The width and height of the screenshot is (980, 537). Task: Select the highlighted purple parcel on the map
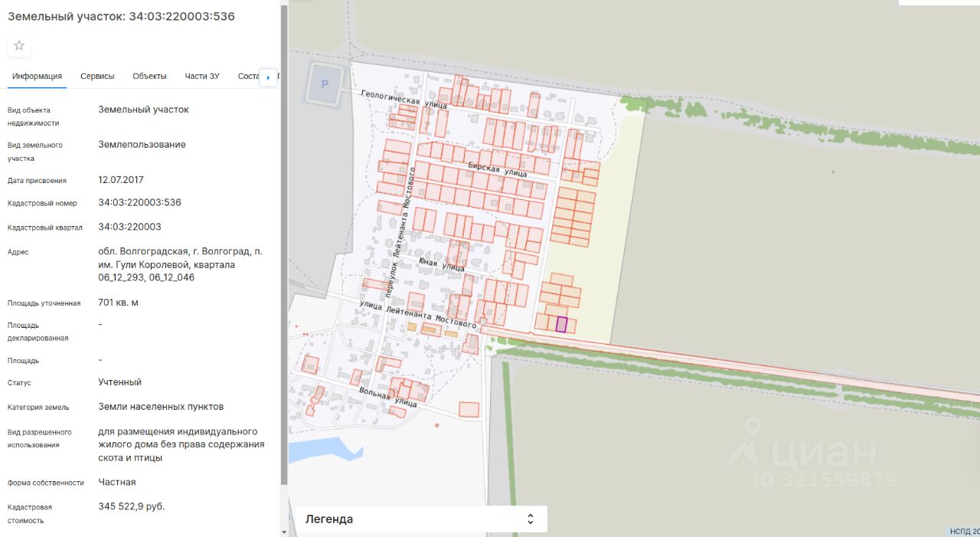pyautogui.click(x=561, y=324)
